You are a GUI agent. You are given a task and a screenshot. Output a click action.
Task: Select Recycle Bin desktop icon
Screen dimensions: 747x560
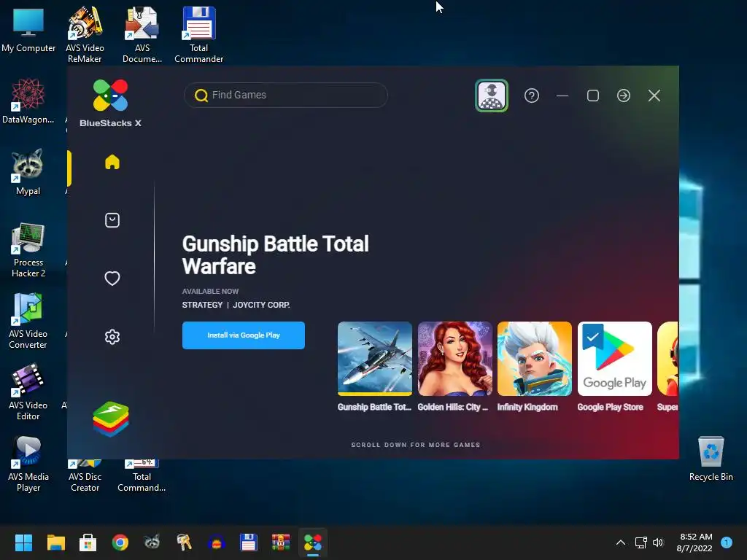coord(711,459)
